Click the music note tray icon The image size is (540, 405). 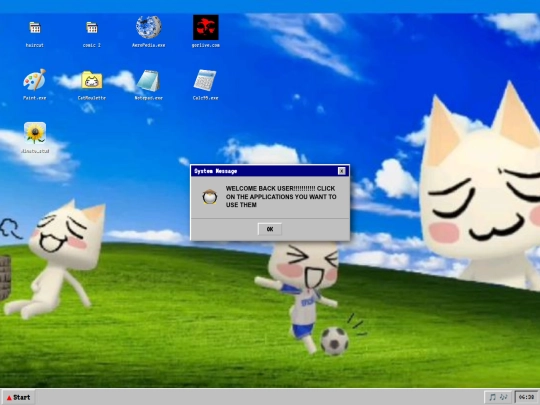(498, 397)
